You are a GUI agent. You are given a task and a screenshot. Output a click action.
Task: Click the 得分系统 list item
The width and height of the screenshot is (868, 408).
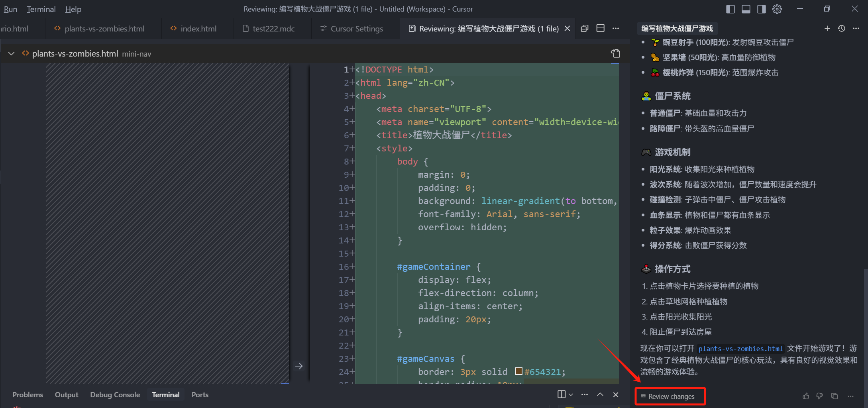tap(698, 245)
